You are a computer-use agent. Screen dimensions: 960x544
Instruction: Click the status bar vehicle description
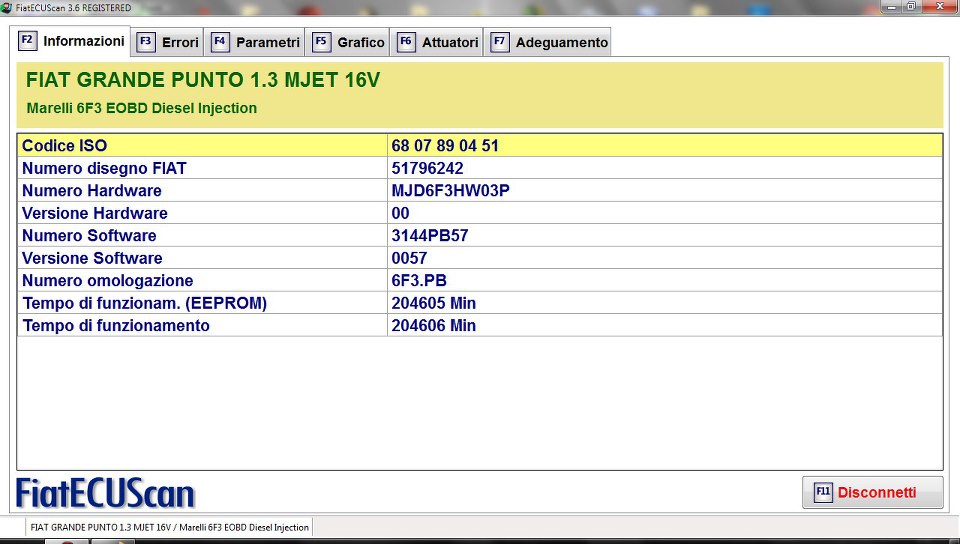tap(170, 527)
